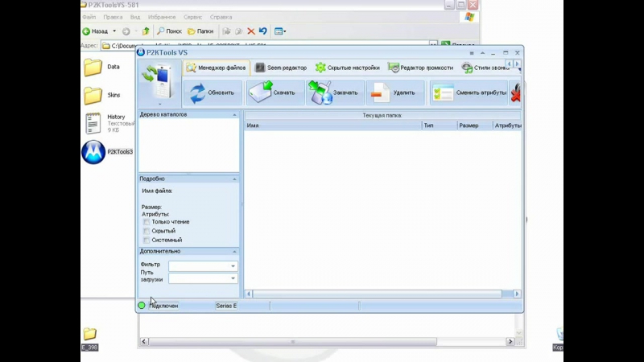
Task: Open the Фильтр dropdown
Action: (233, 266)
